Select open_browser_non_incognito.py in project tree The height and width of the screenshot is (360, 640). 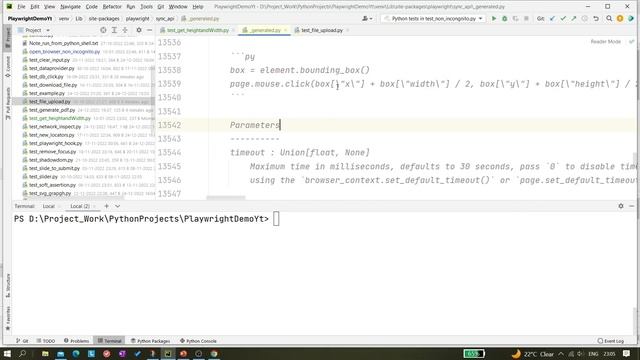pos(64,51)
